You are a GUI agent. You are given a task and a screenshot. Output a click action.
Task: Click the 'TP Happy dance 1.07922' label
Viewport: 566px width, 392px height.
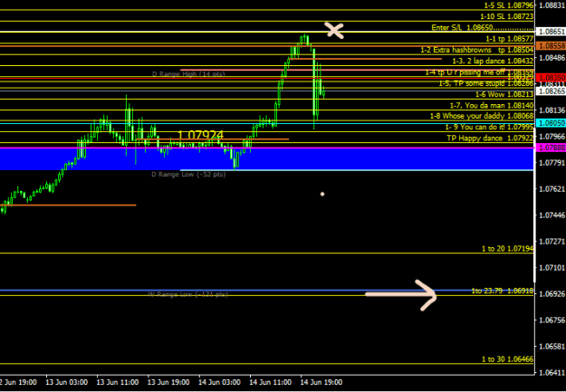[x=490, y=138]
